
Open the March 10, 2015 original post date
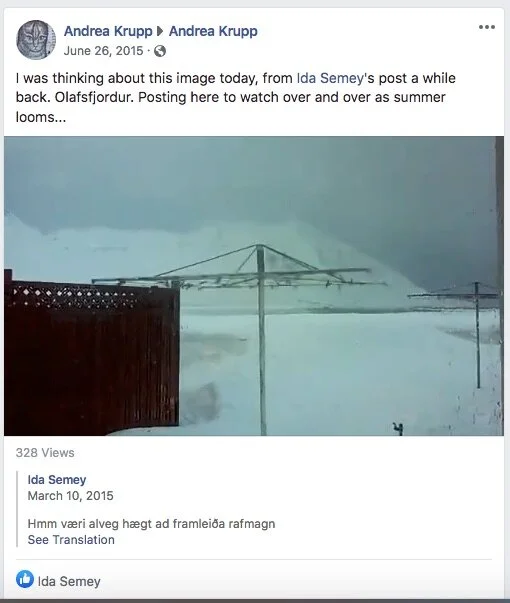pos(70,496)
